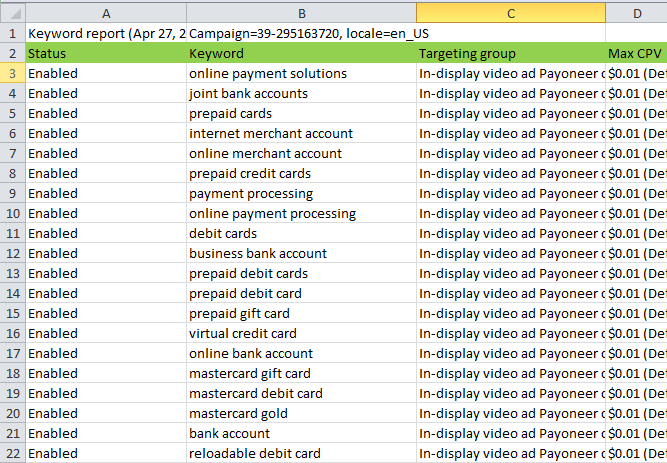Click the Select All corner triangle
Image resolution: width=667 pixels, height=463 pixels.
click(13, 13)
